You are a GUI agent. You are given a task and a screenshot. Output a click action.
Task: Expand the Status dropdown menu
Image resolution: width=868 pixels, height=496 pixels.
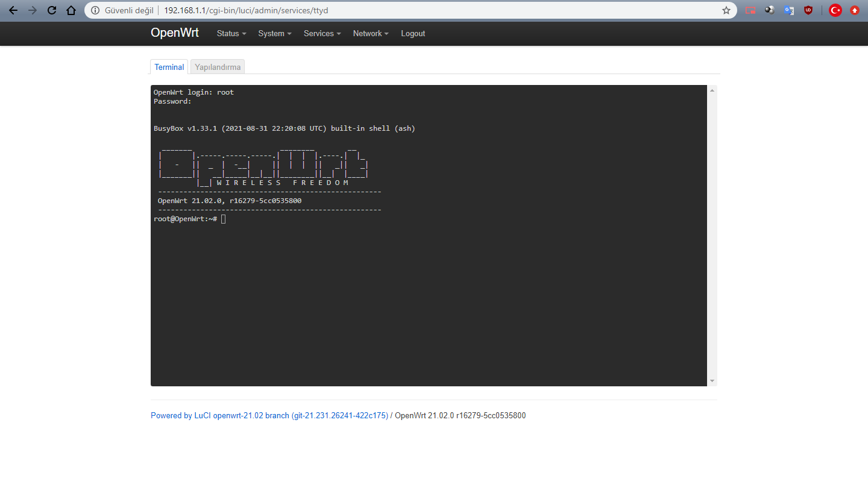[231, 34]
